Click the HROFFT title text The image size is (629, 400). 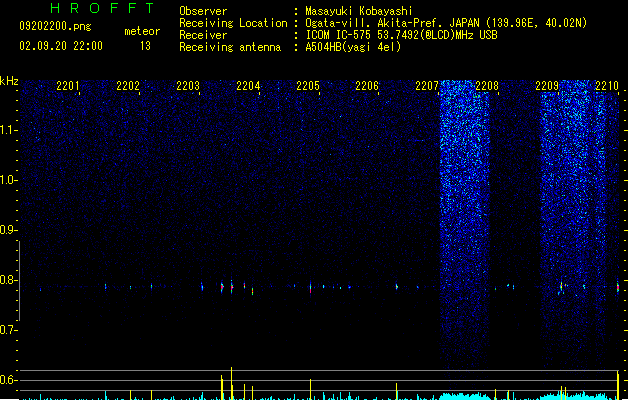click(103, 8)
